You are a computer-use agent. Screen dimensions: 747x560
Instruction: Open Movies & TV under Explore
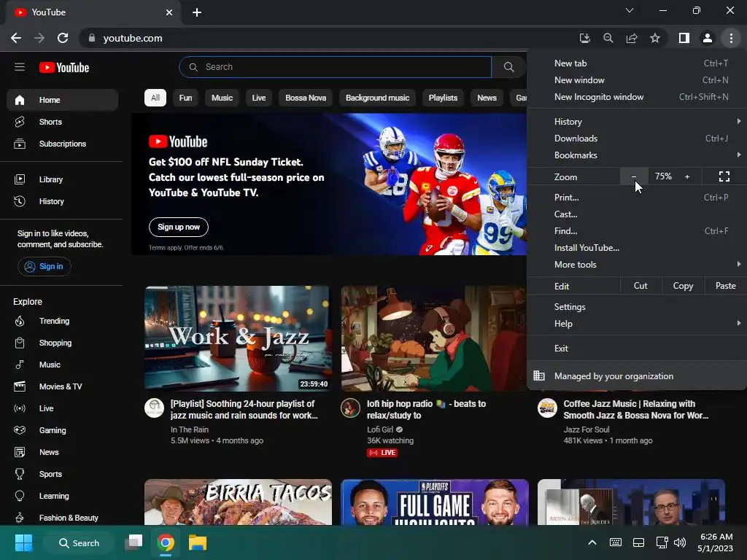pyautogui.click(x=63, y=386)
